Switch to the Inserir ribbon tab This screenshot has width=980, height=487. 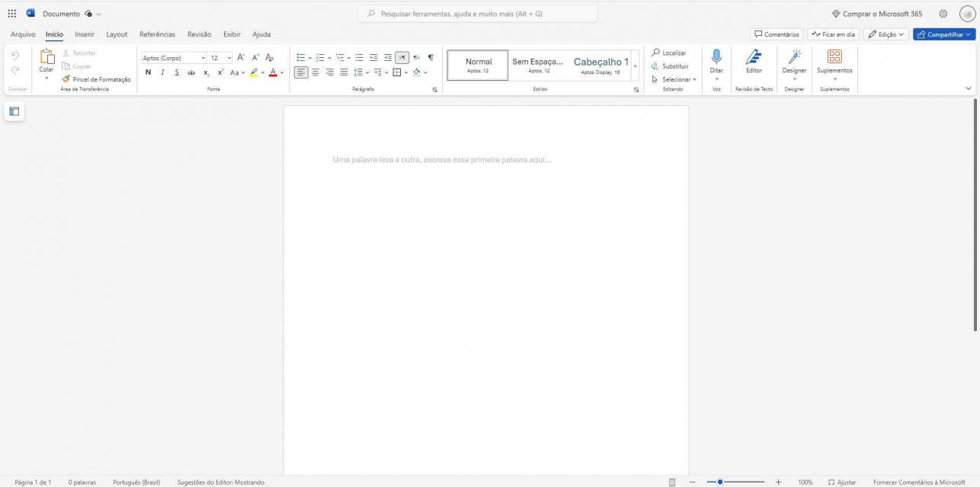tap(84, 34)
